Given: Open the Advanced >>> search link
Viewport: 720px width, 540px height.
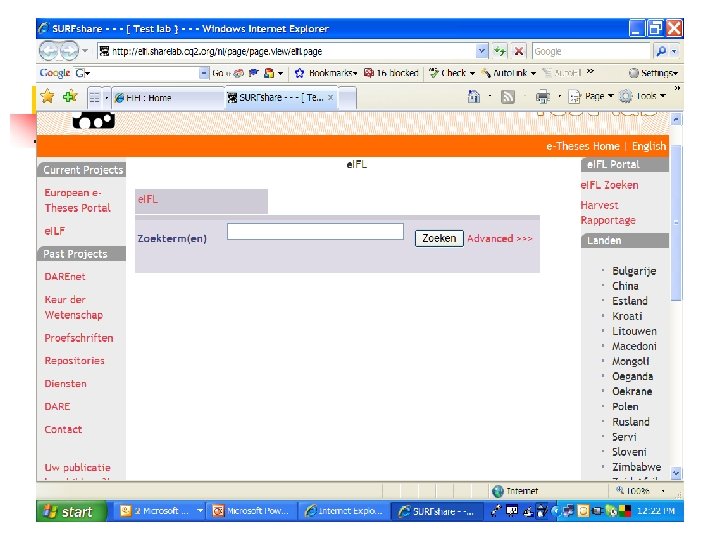Looking at the screenshot, I should point(500,238).
